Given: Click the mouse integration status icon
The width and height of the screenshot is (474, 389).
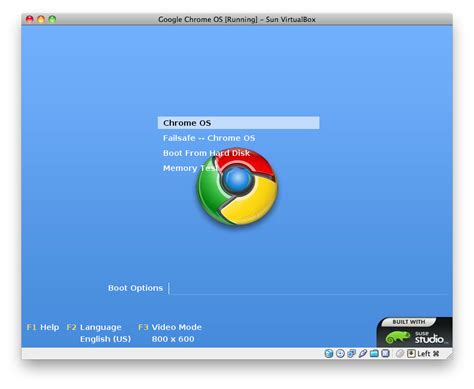Looking at the screenshot, I should 400,353.
